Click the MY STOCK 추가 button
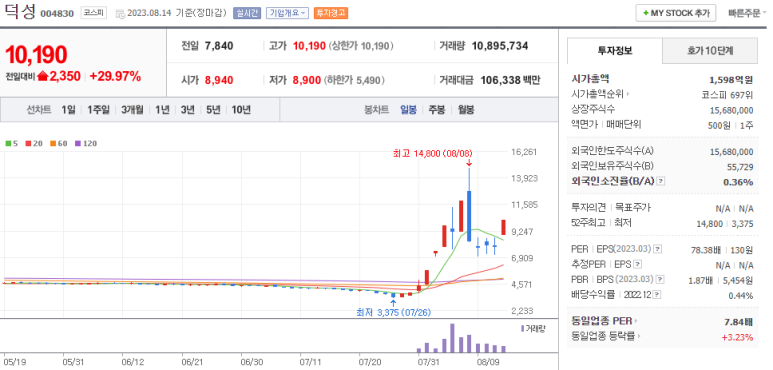Screen dimensions: 773x370 [675, 13]
